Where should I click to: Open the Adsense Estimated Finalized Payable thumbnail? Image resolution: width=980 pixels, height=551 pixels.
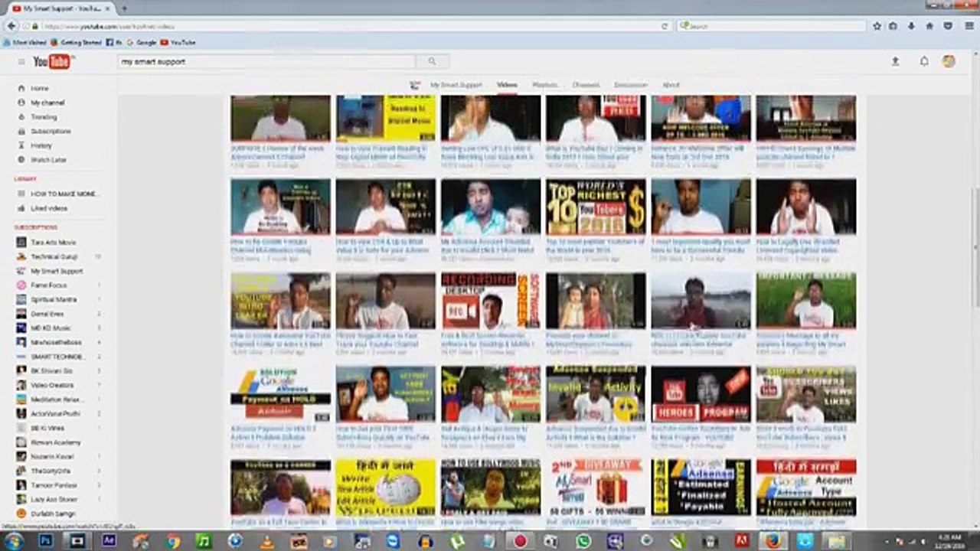[701, 487]
